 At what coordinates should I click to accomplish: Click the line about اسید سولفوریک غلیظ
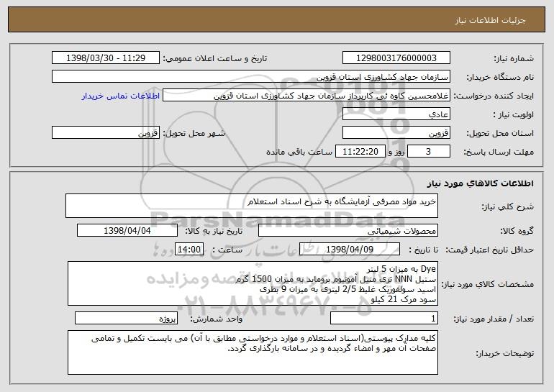(x=348, y=290)
